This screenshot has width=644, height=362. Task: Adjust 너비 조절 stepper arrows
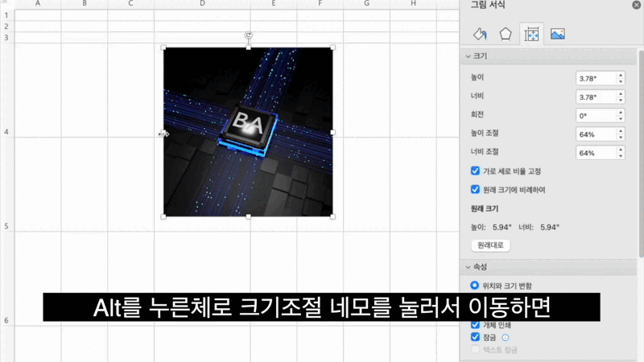point(621,153)
